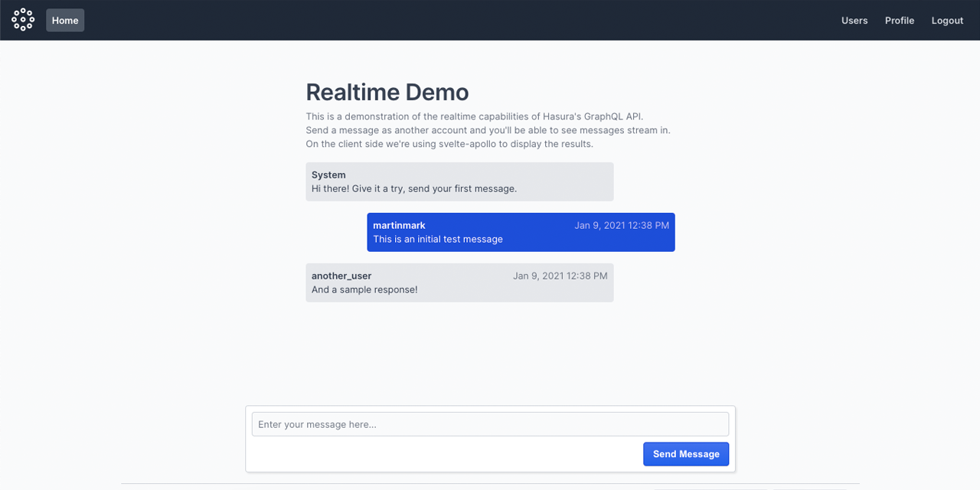The height and width of the screenshot is (490, 980).
Task: Click martinmark's blue message bubble
Action: (521, 232)
